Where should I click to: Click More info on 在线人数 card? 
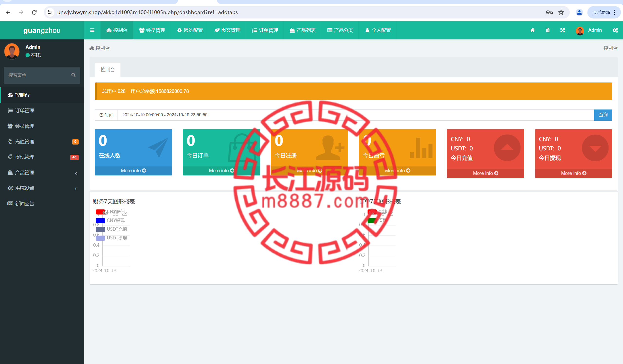pyautogui.click(x=134, y=171)
